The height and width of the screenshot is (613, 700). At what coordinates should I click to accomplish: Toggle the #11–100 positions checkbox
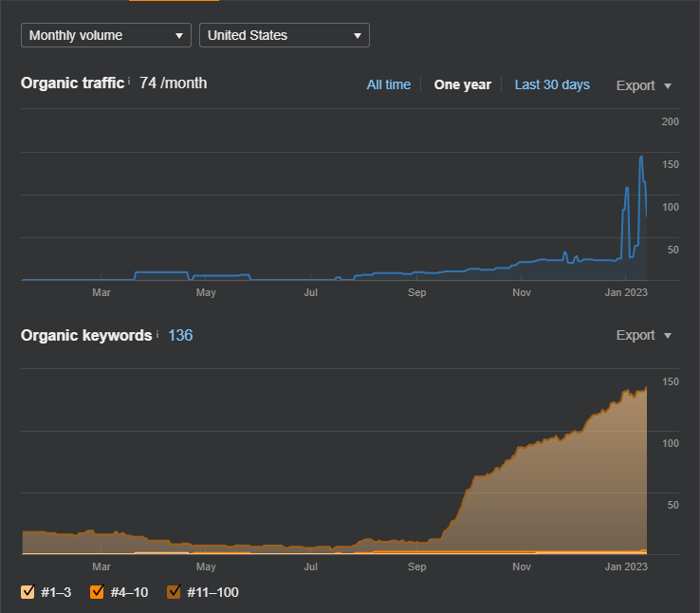point(174,592)
